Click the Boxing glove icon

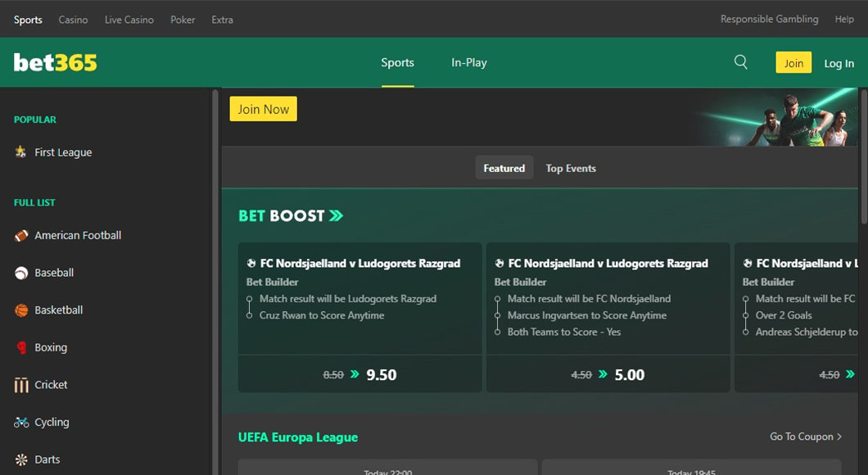(20, 347)
